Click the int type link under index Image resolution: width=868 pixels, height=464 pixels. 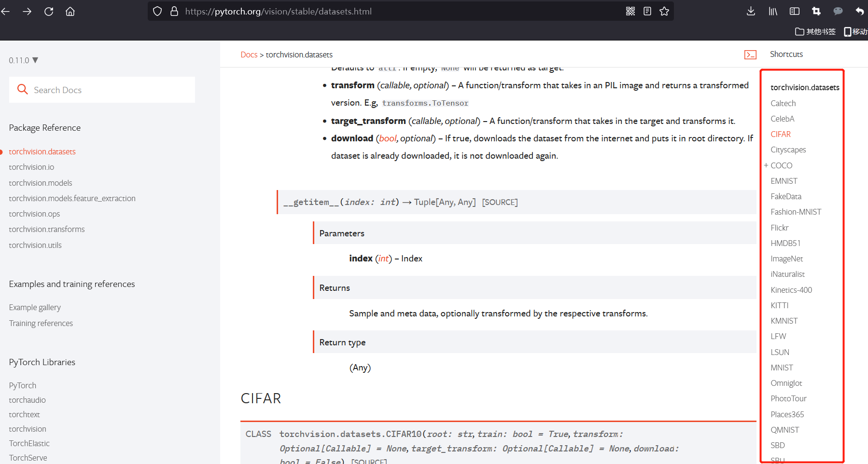(383, 259)
